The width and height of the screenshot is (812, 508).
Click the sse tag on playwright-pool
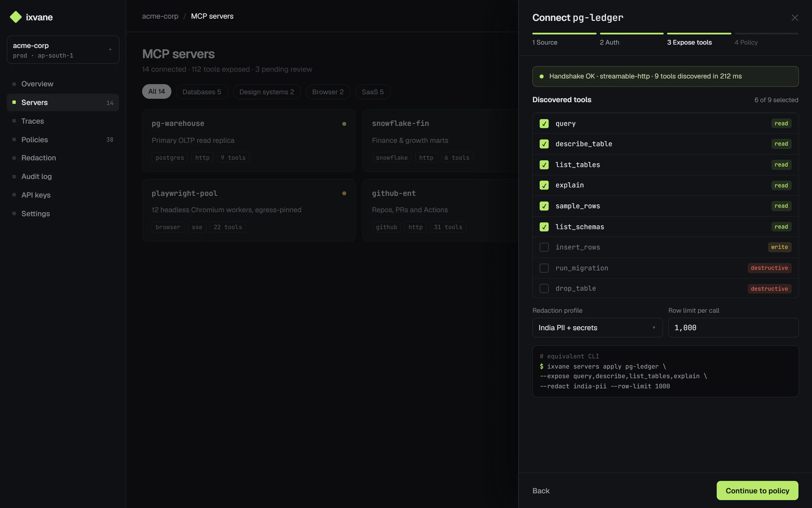(197, 227)
